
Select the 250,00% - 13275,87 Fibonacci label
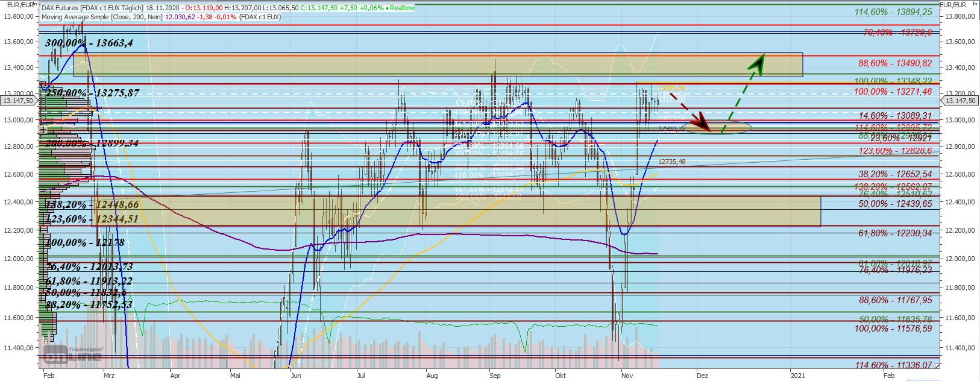pos(92,93)
